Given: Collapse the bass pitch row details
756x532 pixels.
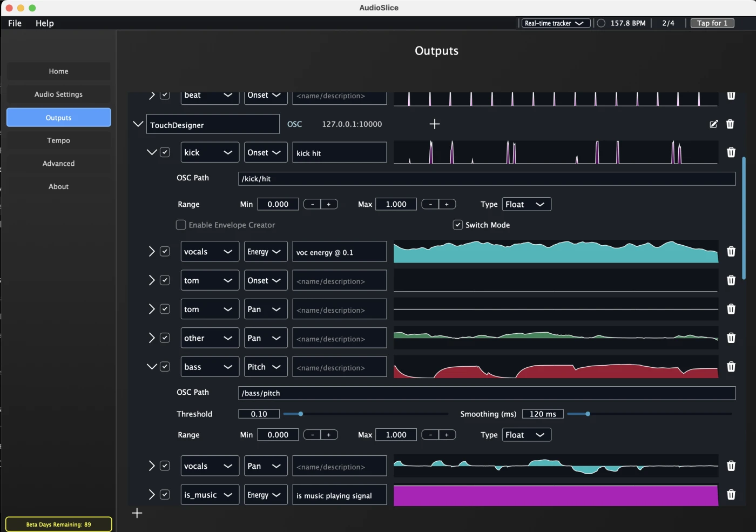Looking at the screenshot, I should [152, 367].
